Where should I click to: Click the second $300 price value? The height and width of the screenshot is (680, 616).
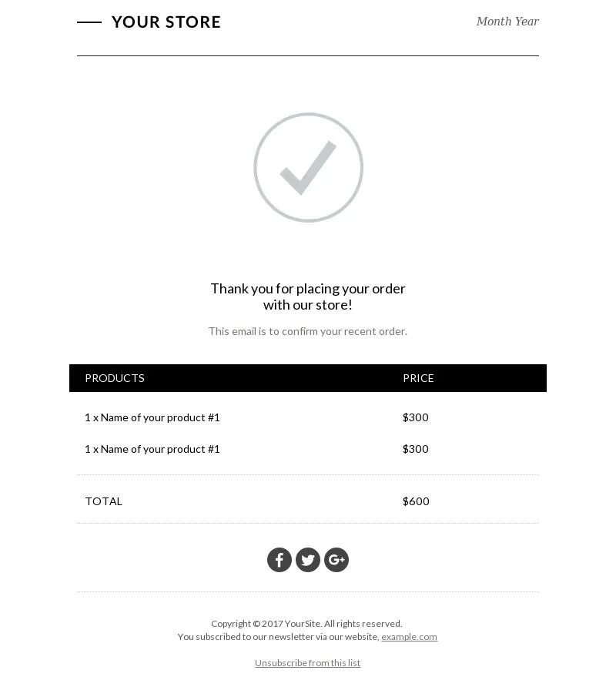point(415,449)
